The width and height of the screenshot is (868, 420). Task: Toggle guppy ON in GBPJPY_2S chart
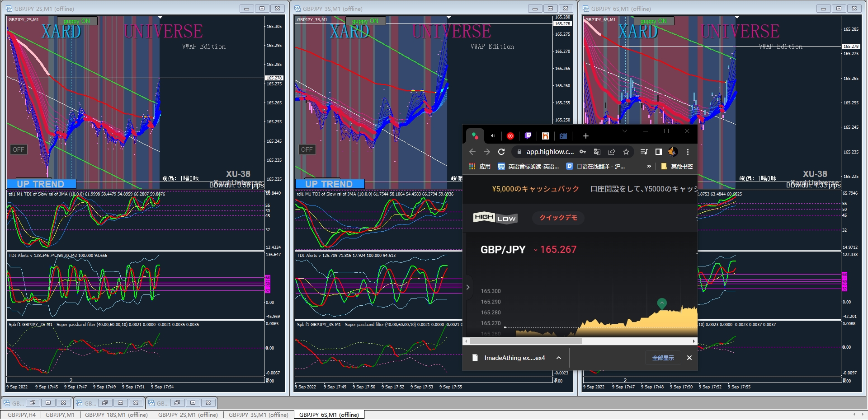click(77, 21)
